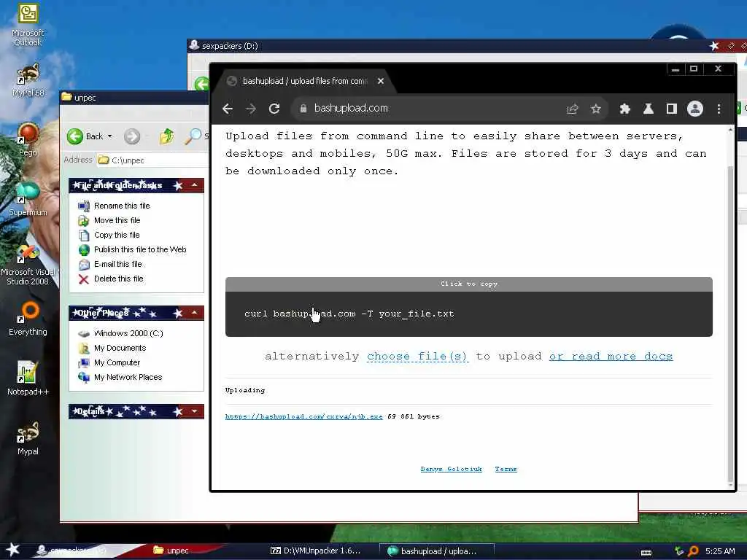Open the browser profile avatar
Image resolution: width=747 pixels, height=560 pixels.
[695, 109]
